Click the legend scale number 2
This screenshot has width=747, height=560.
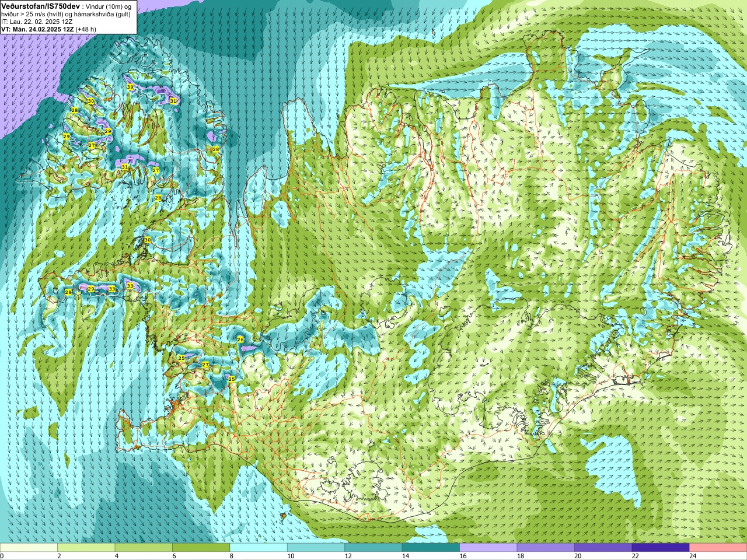tap(59, 556)
